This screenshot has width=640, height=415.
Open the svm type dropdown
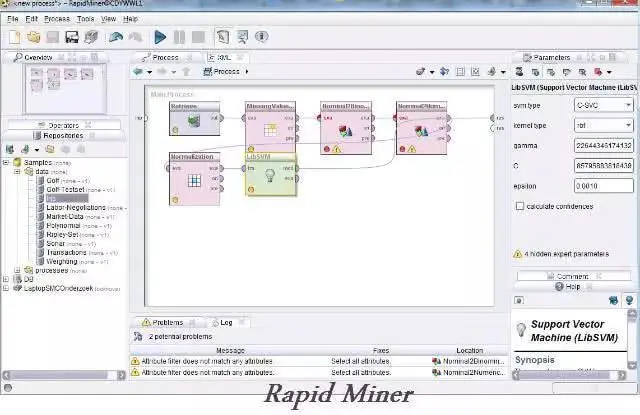pos(603,105)
